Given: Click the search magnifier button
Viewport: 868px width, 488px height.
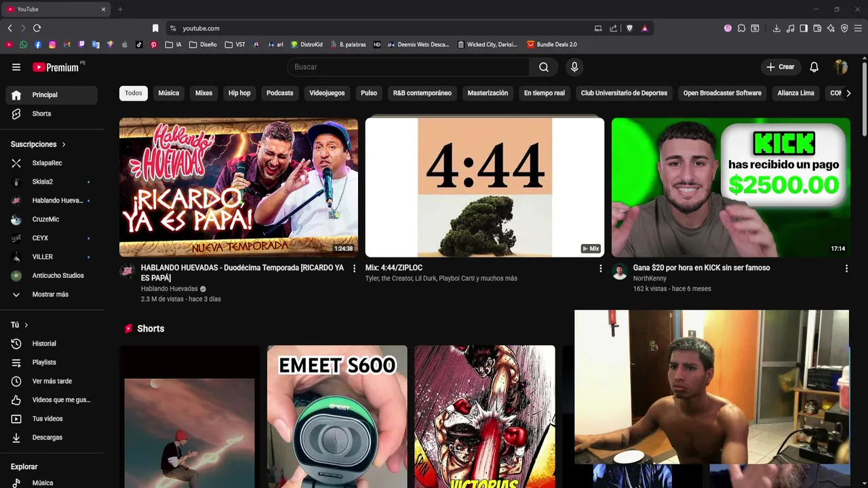Looking at the screenshot, I should (x=544, y=67).
